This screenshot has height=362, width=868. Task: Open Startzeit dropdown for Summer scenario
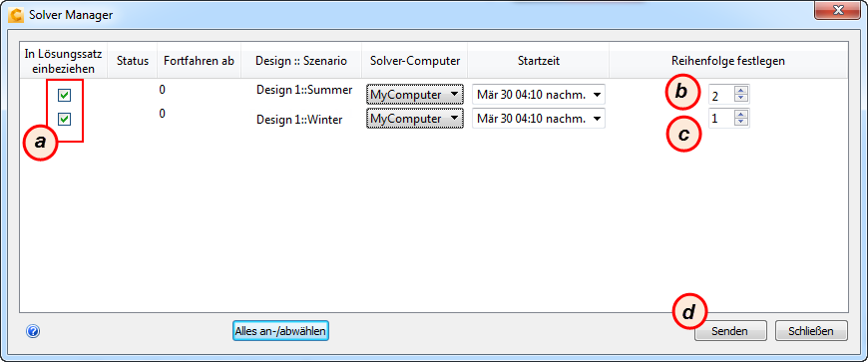coord(539,95)
